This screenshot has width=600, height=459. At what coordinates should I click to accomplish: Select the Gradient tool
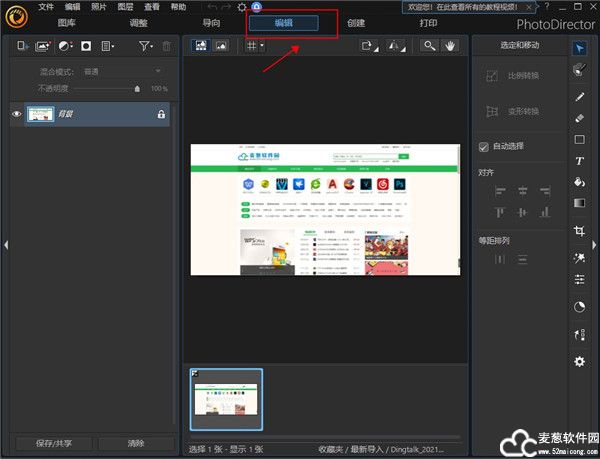click(579, 203)
